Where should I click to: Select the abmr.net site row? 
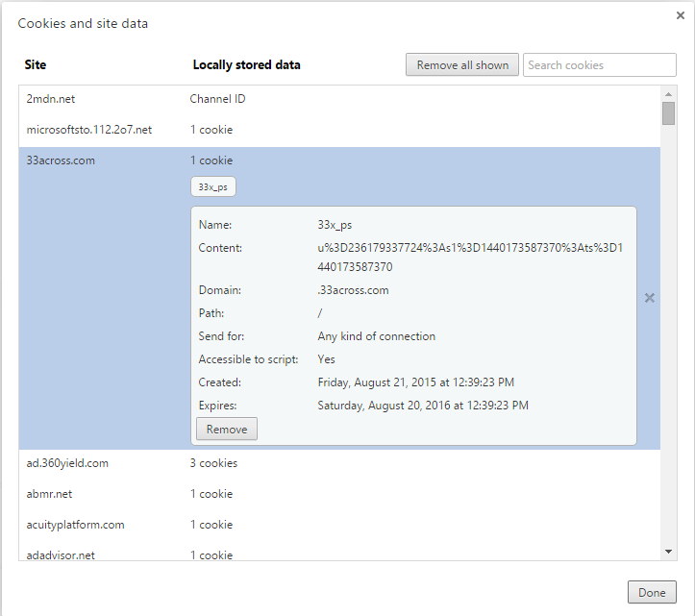point(339,494)
